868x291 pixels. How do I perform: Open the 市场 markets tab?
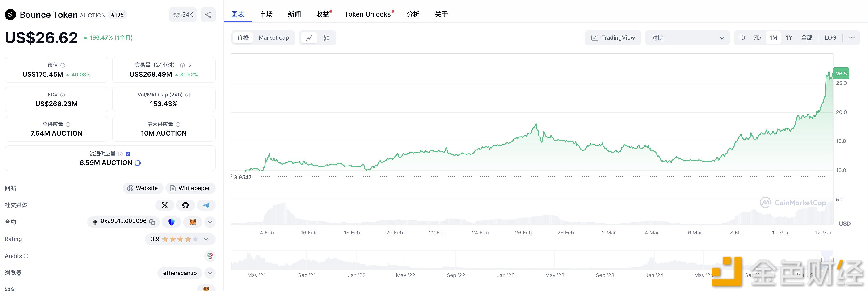point(266,14)
